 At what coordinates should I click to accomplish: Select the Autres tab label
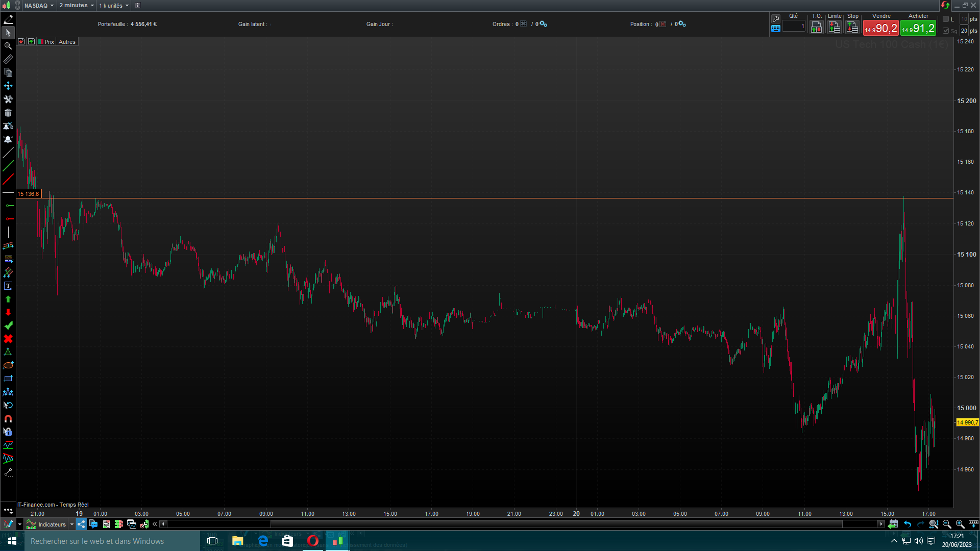(x=67, y=42)
